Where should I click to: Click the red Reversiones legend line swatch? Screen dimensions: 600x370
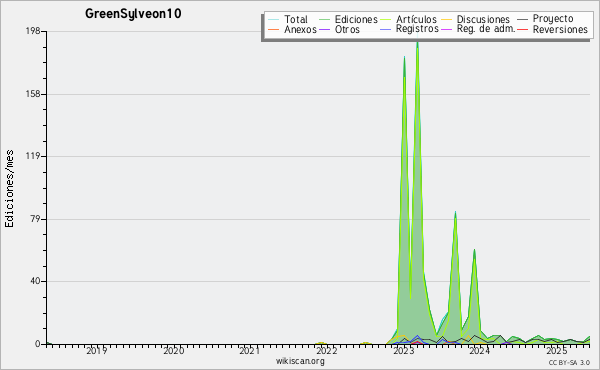pyautogui.click(x=522, y=29)
